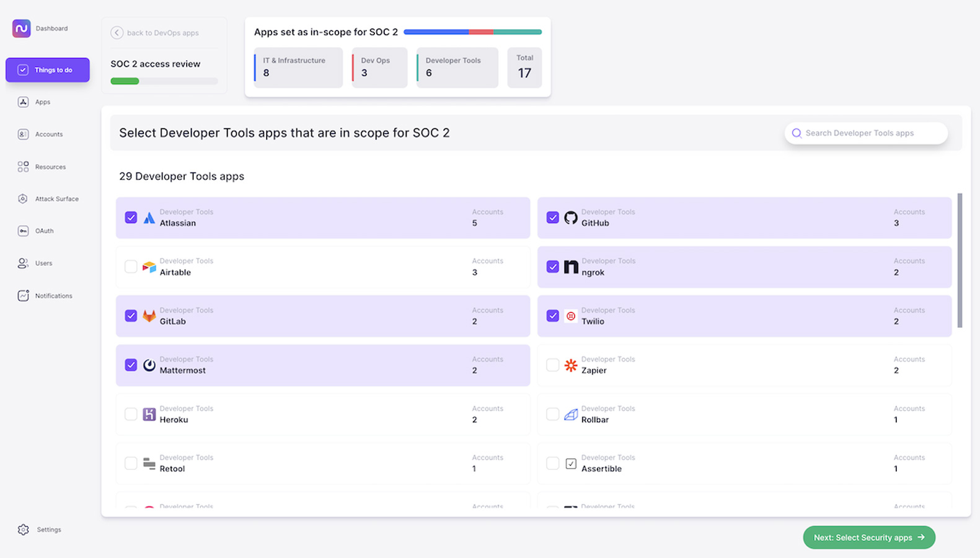The width and height of the screenshot is (980, 558).
Task: Click back to DevOps apps link
Action: [163, 33]
